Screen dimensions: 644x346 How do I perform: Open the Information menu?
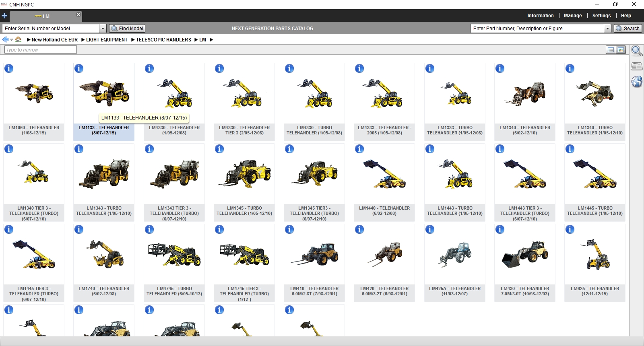[541, 16]
